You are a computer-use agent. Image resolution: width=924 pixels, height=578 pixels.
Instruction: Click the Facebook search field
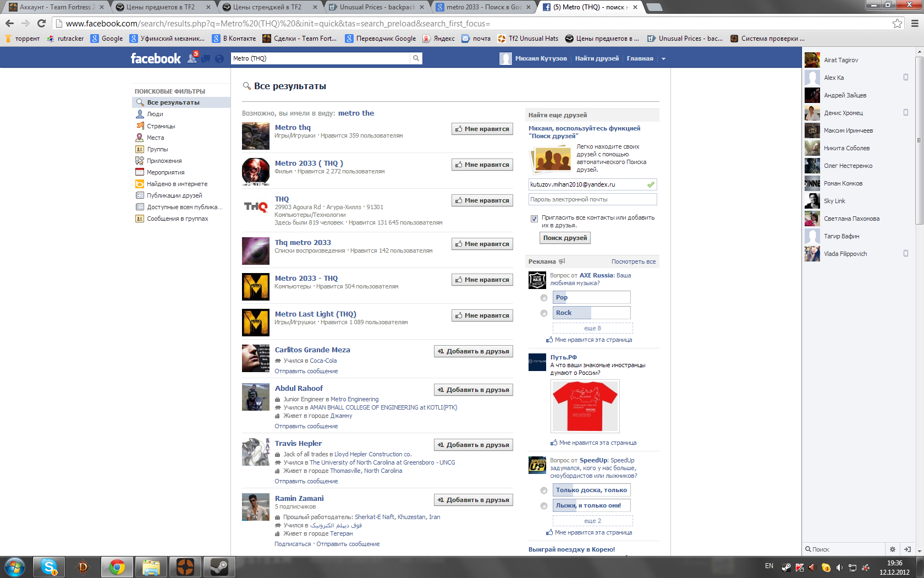[321, 58]
